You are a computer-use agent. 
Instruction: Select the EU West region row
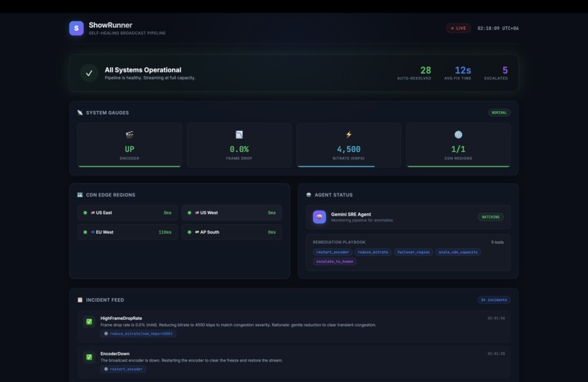pos(128,232)
